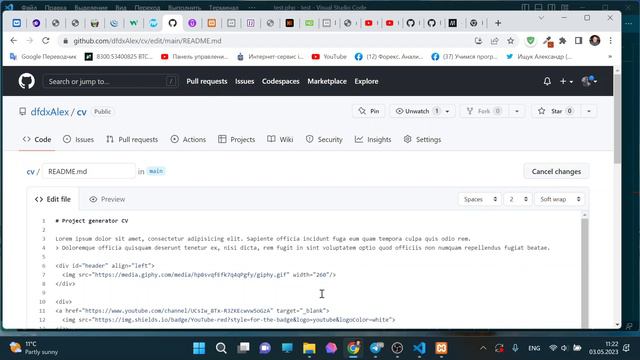Open the Security tab
Screen dimensions: 640x360
pyautogui.click(x=324, y=139)
